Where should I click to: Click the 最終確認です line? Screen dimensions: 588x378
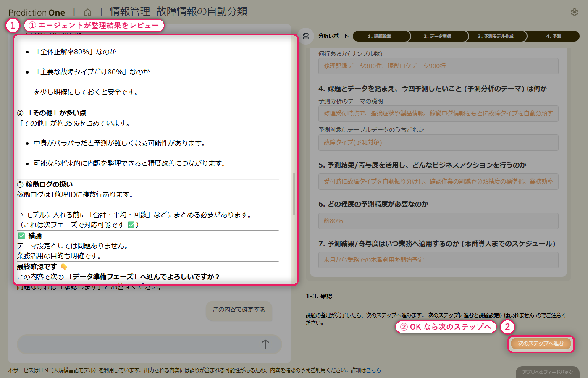pos(42,267)
